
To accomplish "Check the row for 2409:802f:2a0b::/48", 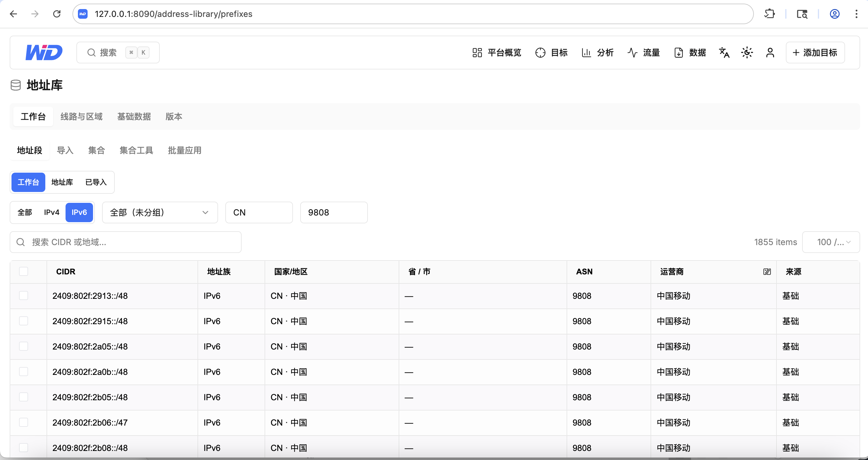I will point(24,372).
